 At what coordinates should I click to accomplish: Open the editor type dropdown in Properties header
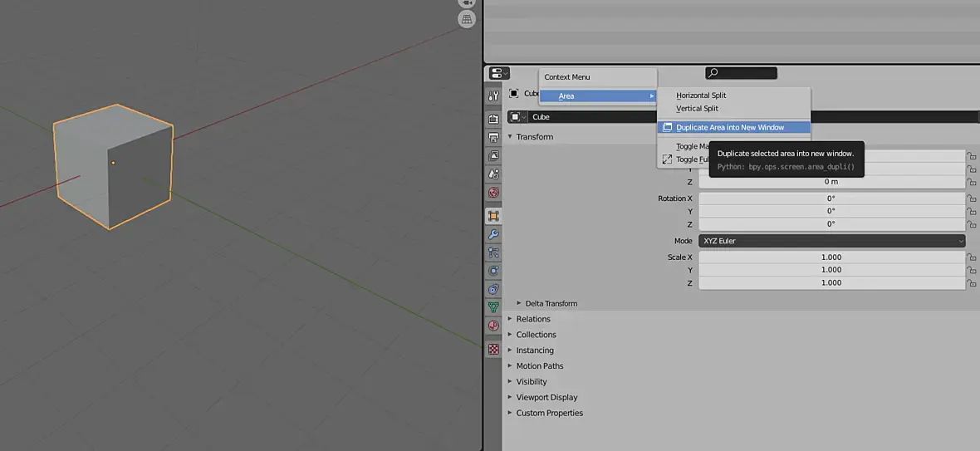[x=499, y=74]
